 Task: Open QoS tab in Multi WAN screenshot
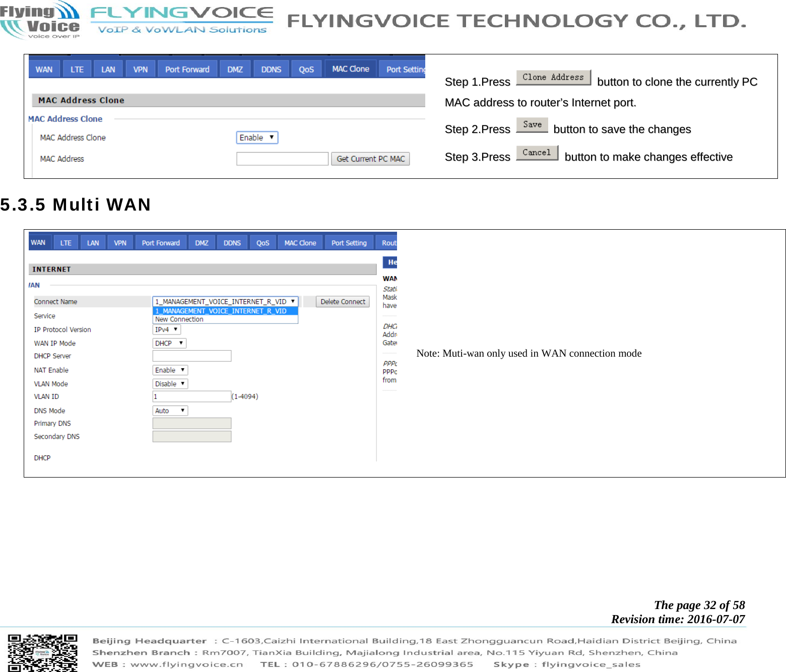point(263,243)
